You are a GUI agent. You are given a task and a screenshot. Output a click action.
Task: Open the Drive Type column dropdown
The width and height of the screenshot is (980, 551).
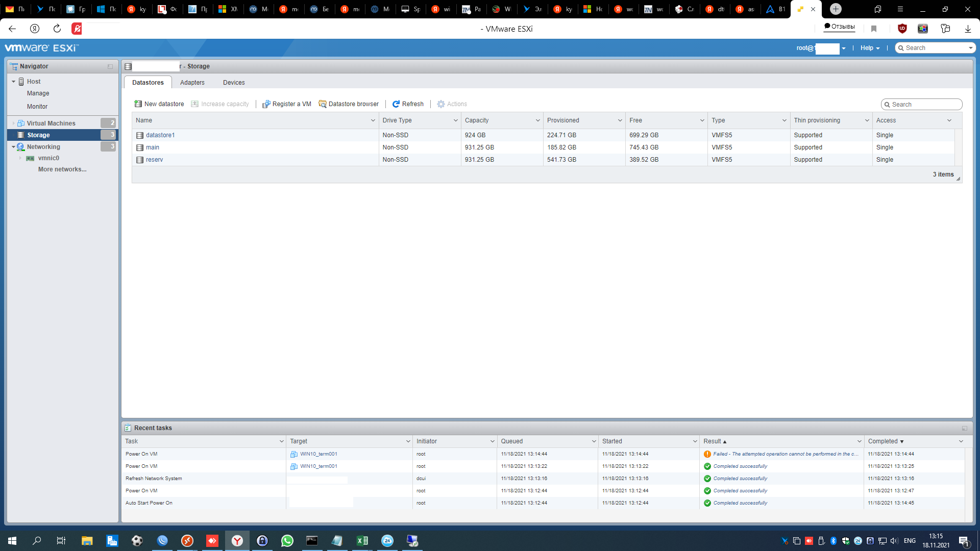(456, 120)
